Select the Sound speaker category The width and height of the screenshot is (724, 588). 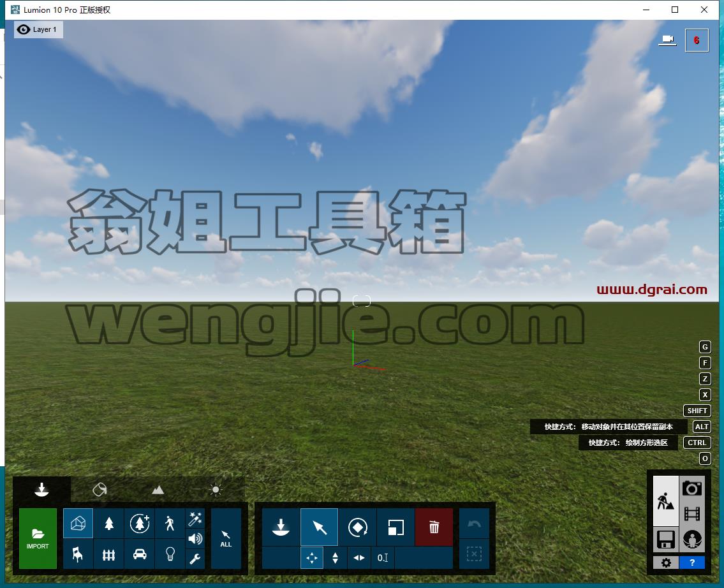pos(195,539)
